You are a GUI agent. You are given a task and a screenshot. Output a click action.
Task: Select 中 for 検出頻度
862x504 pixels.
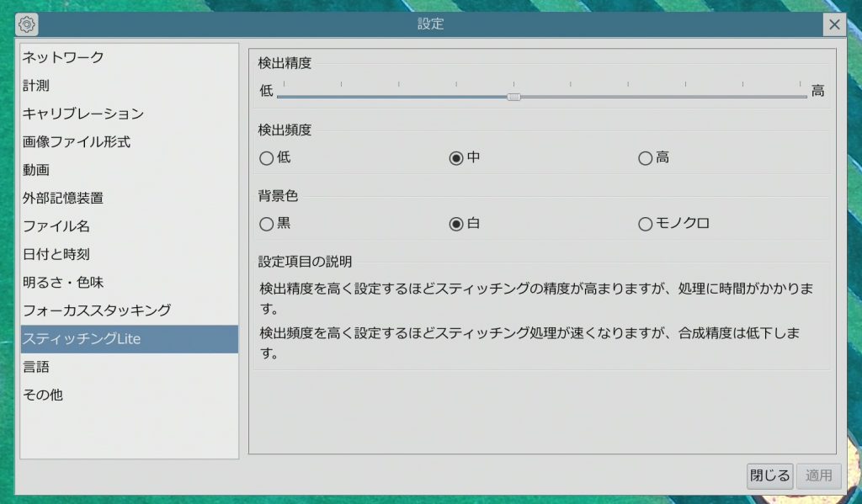pos(456,157)
